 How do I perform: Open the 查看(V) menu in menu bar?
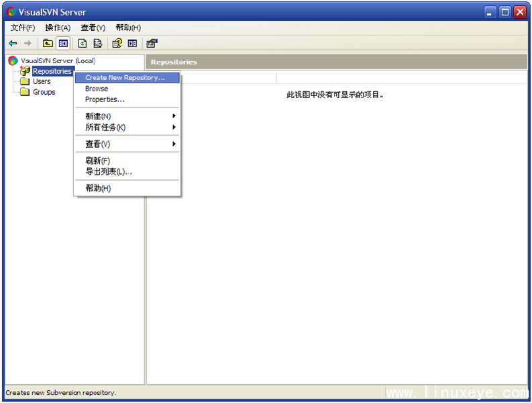(x=93, y=28)
